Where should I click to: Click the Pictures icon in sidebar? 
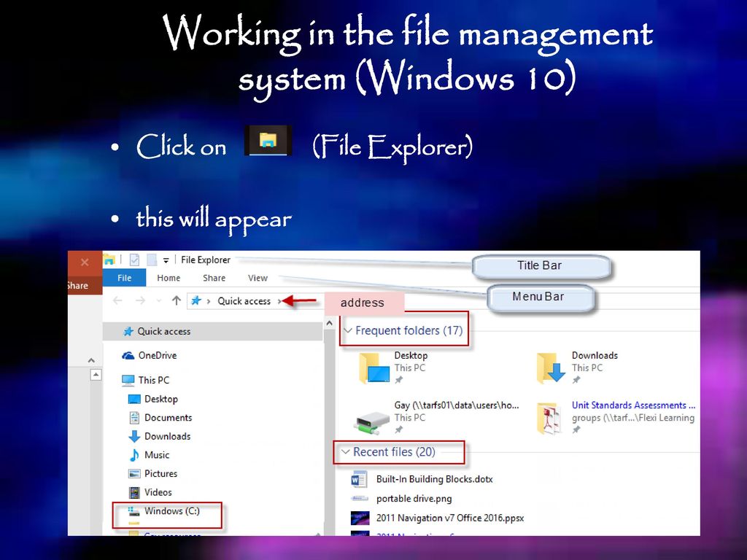(x=135, y=474)
